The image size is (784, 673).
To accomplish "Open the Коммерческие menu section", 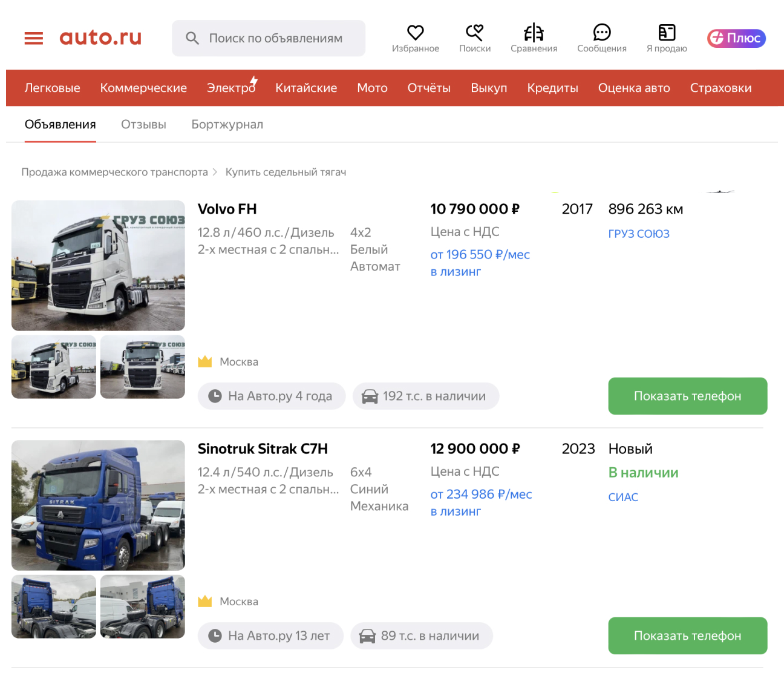I will (143, 88).
